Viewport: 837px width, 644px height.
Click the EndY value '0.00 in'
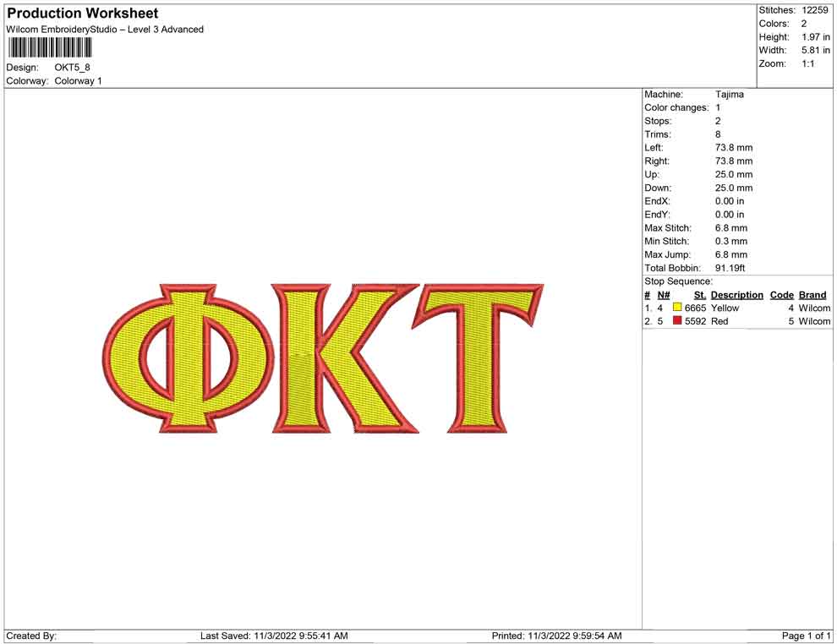pyautogui.click(x=730, y=214)
